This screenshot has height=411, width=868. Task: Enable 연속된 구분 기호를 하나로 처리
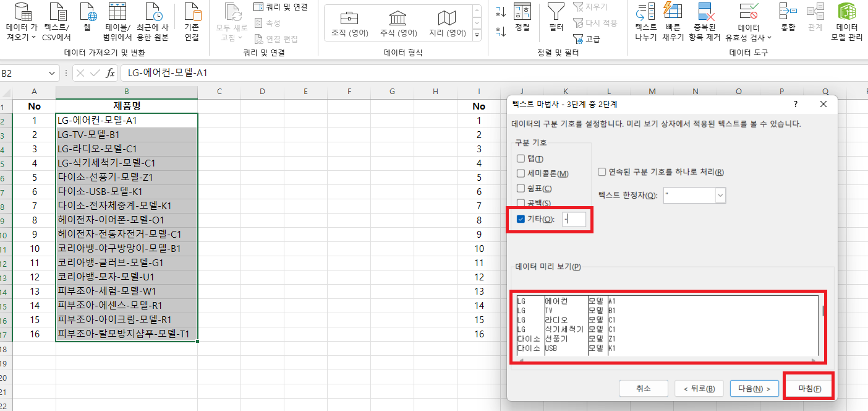coord(601,172)
